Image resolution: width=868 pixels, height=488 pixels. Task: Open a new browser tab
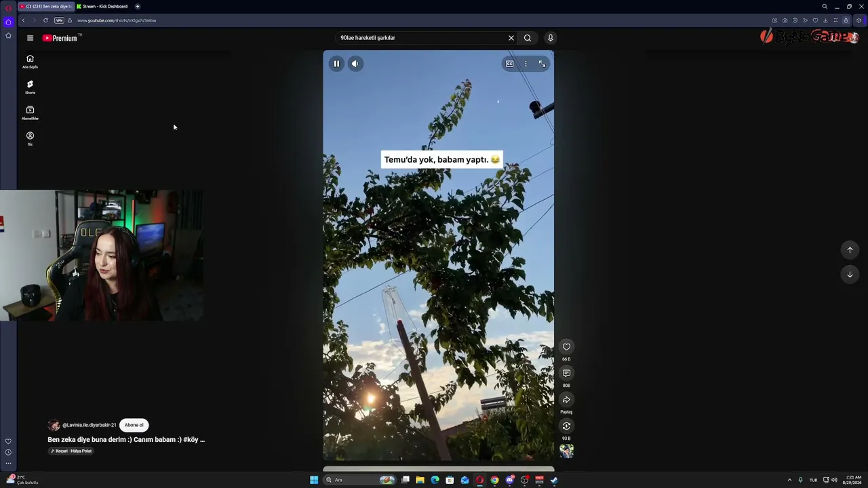point(138,6)
